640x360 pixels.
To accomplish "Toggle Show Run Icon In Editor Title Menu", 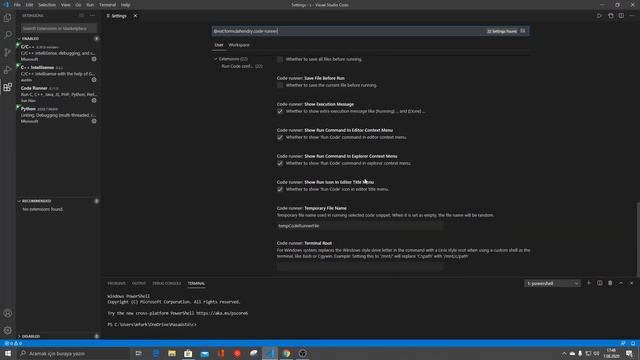I will coord(280,189).
